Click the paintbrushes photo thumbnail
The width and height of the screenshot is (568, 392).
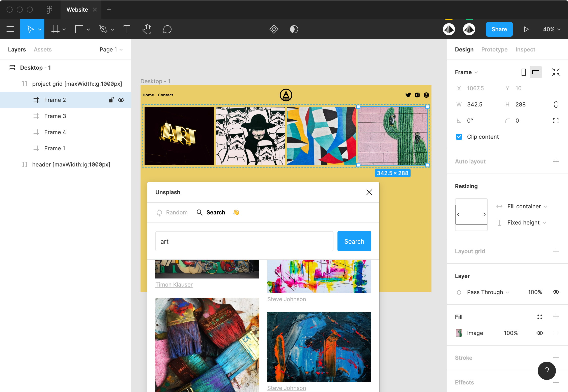(207, 345)
